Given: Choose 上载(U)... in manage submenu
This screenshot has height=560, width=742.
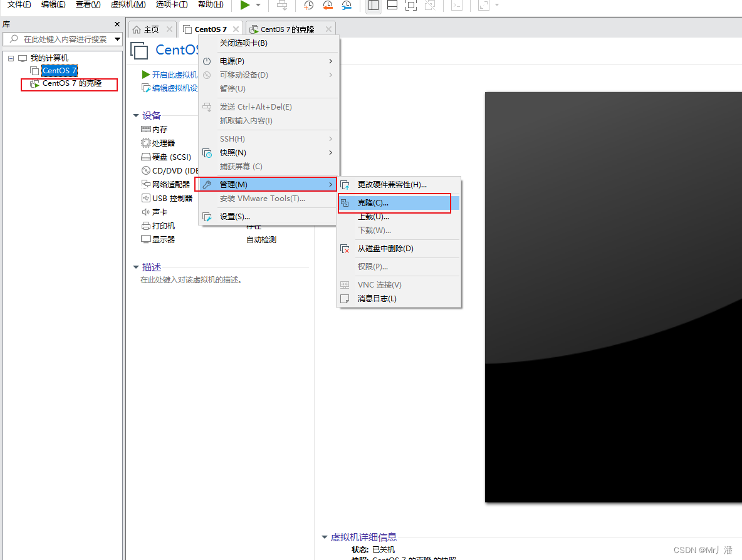Looking at the screenshot, I should pos(399,217).
